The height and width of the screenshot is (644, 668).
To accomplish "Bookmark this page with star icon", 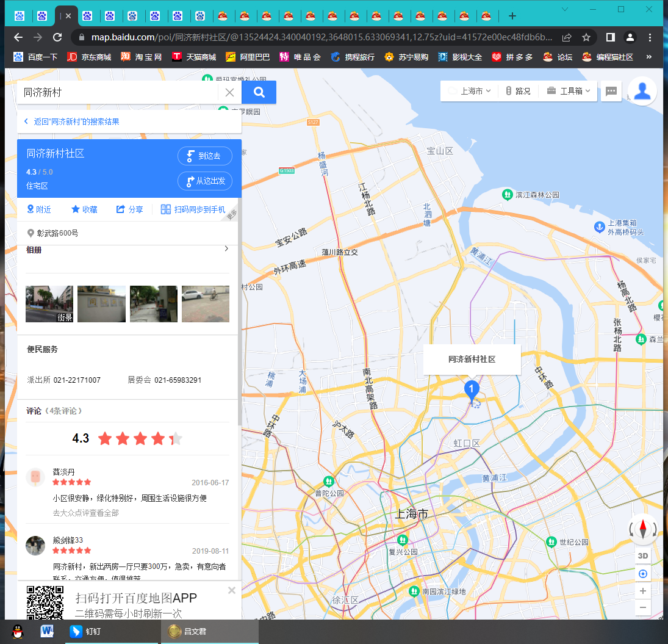I will tap(586, 37).
